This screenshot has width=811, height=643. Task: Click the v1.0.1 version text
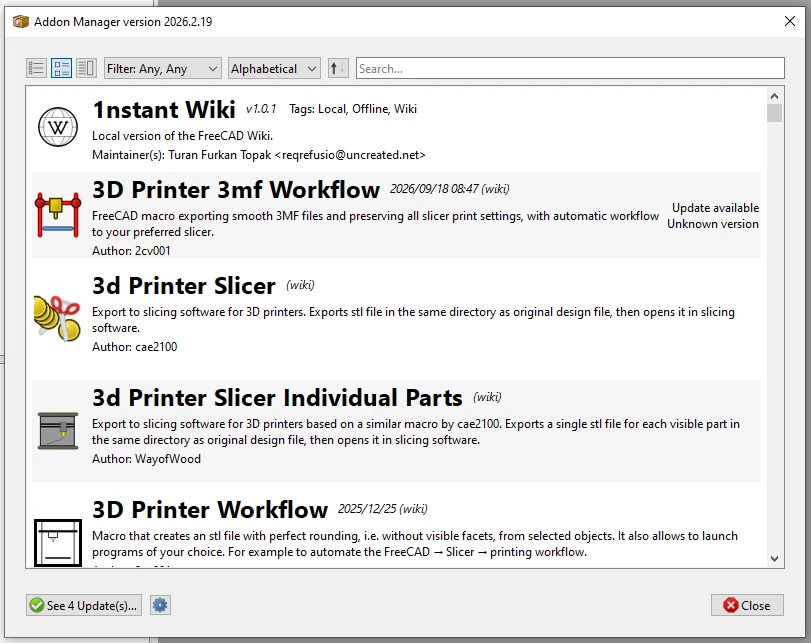[261, 109]
